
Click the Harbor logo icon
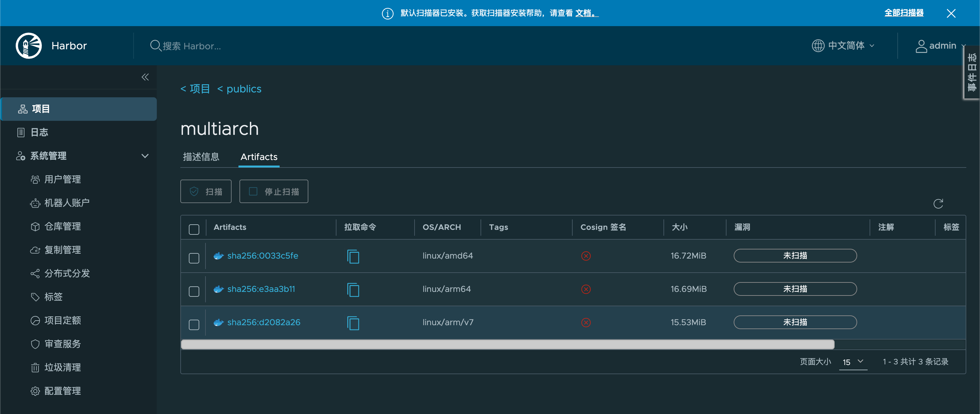click(x=28, y=46)
